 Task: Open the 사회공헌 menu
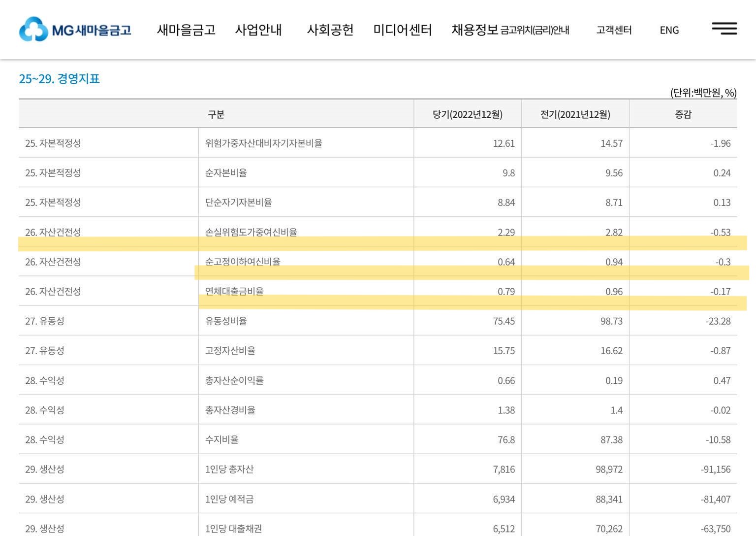330,30
